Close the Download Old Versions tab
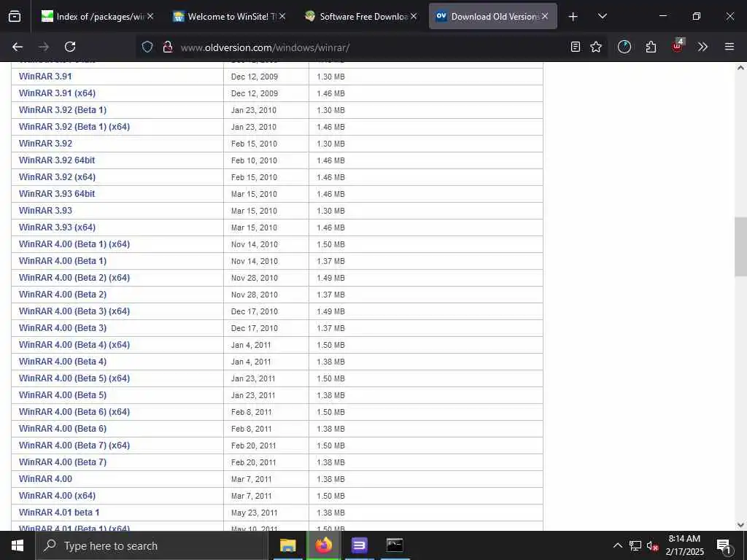Screen dimensions: 747x560 pyautogui.click(x=544, y=16)
